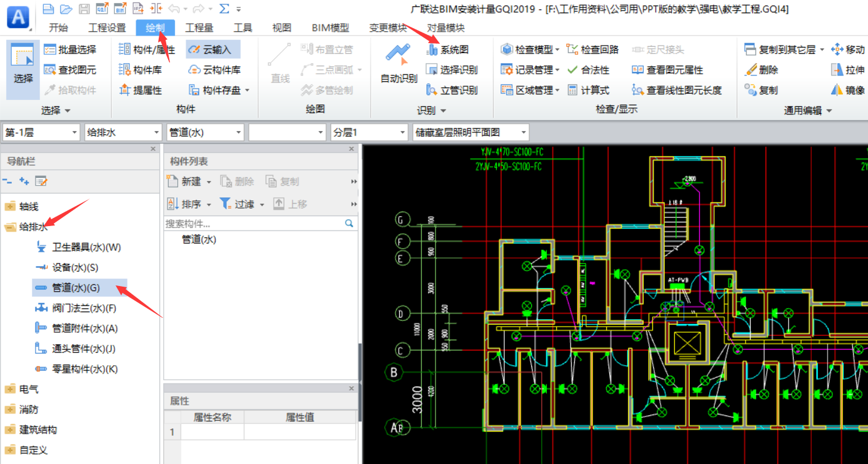
Task: Click 提属性 extract property tool
Action: [x=140, y=90]
